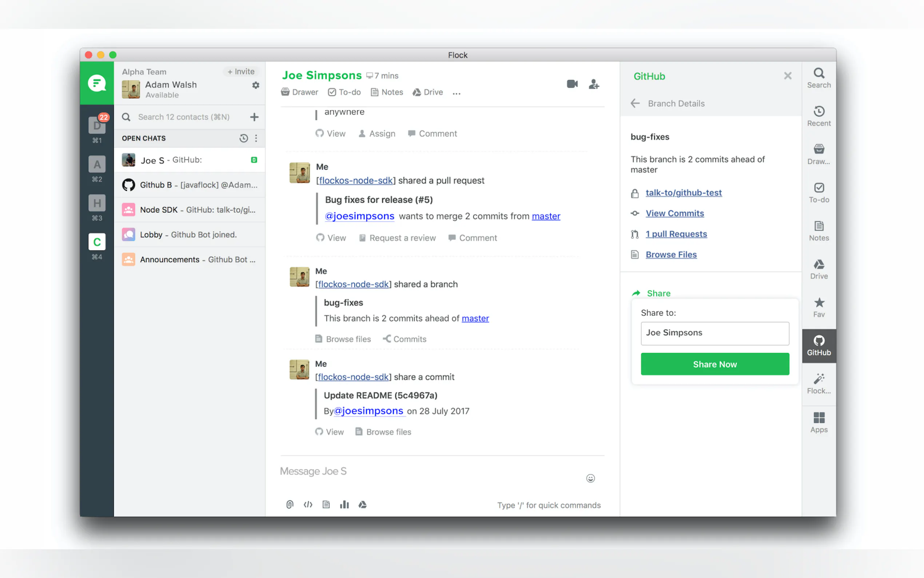The width and height of the screenshot is (924, 578).
Task: Click the Share Now button
Action: [714, 364]
